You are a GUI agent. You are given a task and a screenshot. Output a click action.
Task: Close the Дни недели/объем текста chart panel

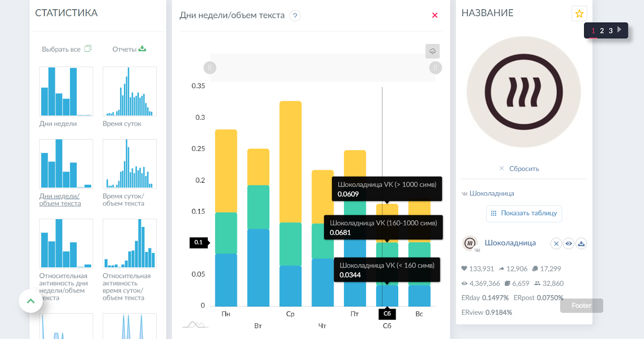point(435,15)
